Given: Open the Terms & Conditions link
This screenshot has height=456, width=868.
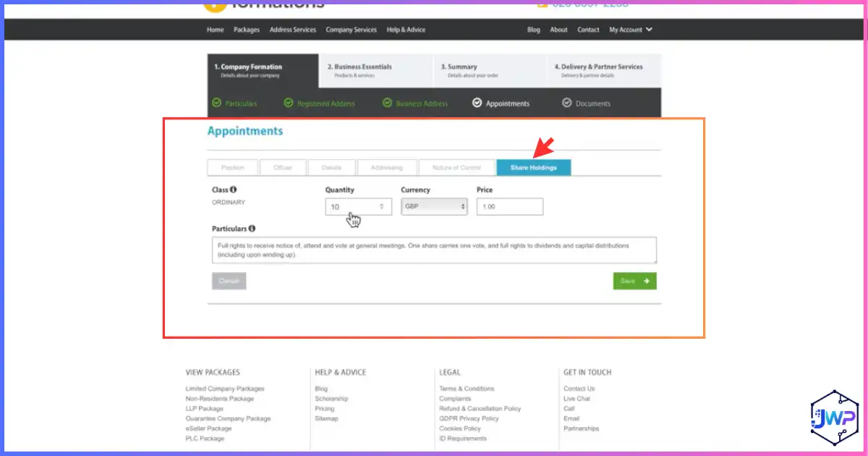Looking at the screenshot, I should pyautogui.click(x=467, y=389).
